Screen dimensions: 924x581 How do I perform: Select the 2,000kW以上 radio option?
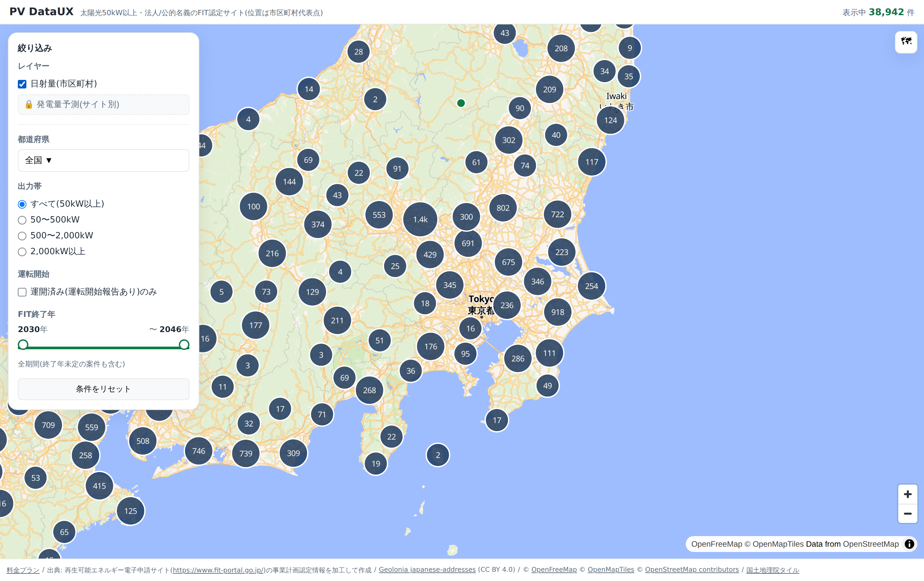point(22,252)
